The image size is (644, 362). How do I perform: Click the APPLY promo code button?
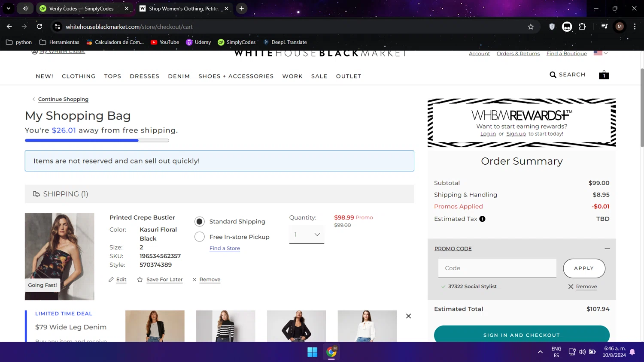tap(584, 268)
